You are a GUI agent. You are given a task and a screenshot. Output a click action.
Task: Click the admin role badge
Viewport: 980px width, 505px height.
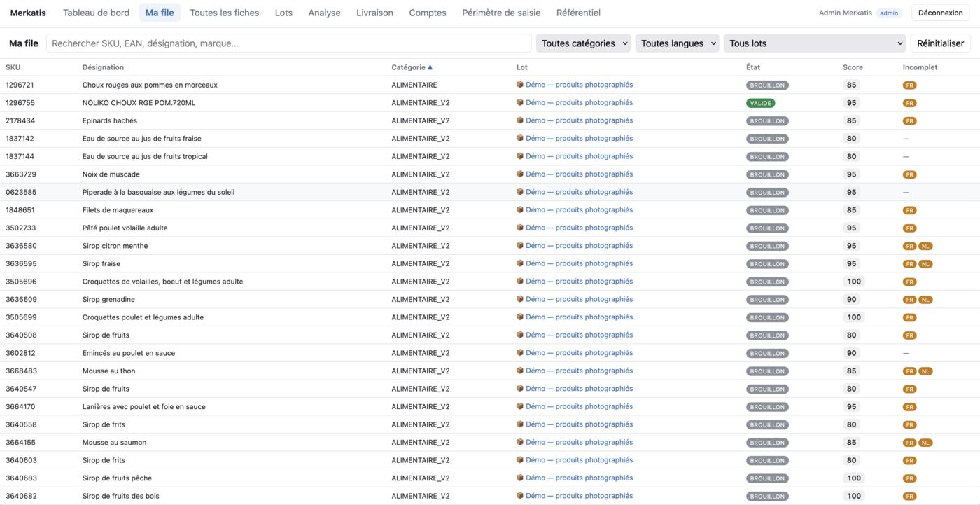coord(889,13)
